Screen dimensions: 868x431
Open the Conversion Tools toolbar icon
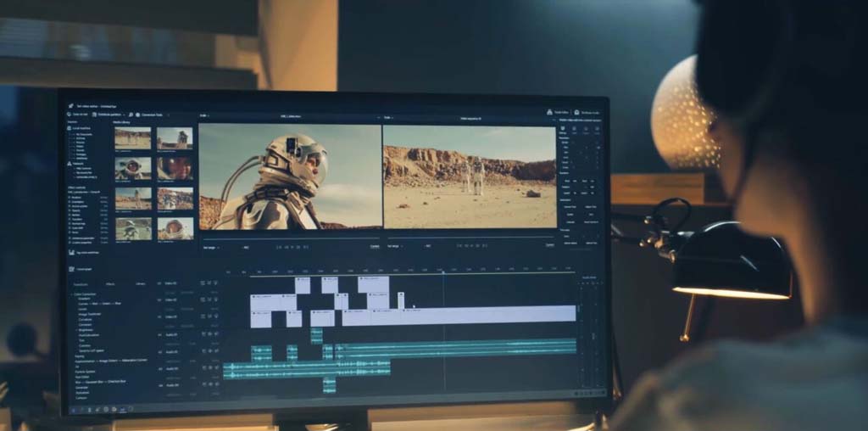click(x=138, y=115)
